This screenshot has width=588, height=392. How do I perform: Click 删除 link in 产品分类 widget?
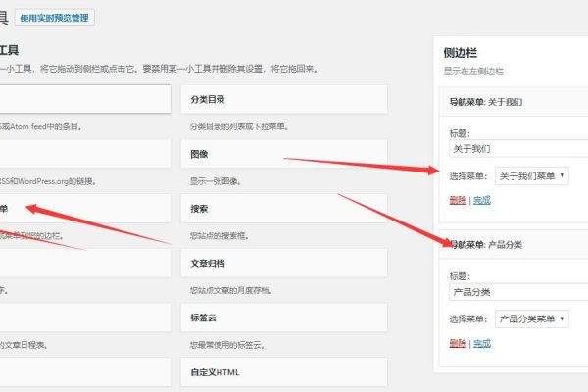tap(458, 343)
